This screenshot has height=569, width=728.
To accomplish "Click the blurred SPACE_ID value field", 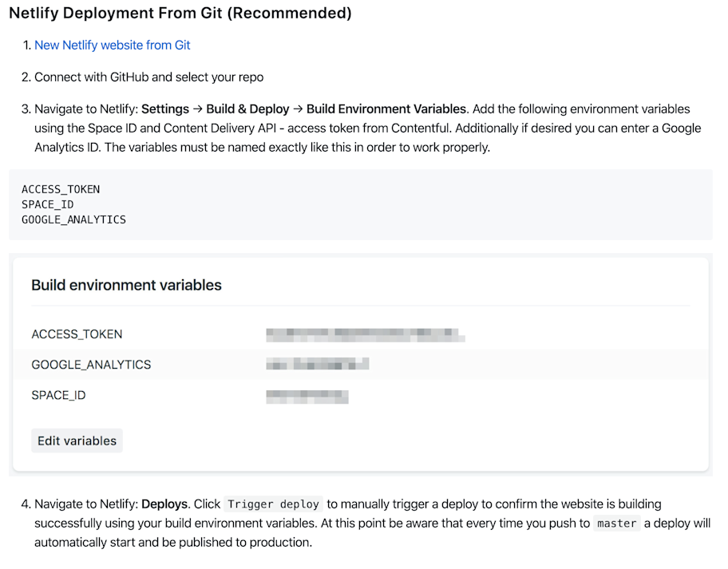I will click(307, 396).
